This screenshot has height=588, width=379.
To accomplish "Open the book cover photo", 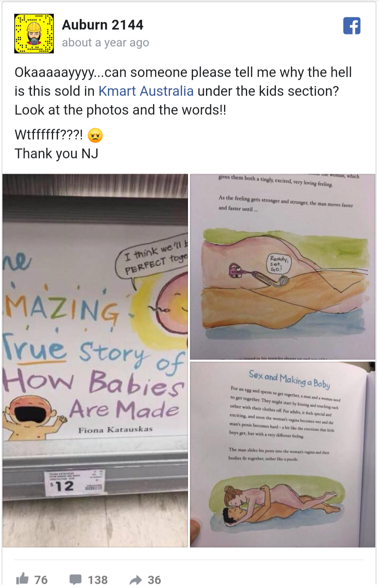I will click(95, 360).
